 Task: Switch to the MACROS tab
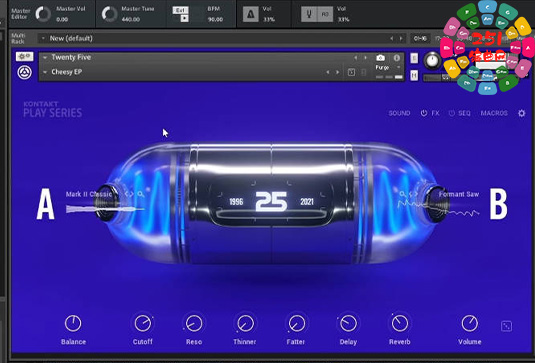pos(494,113)
